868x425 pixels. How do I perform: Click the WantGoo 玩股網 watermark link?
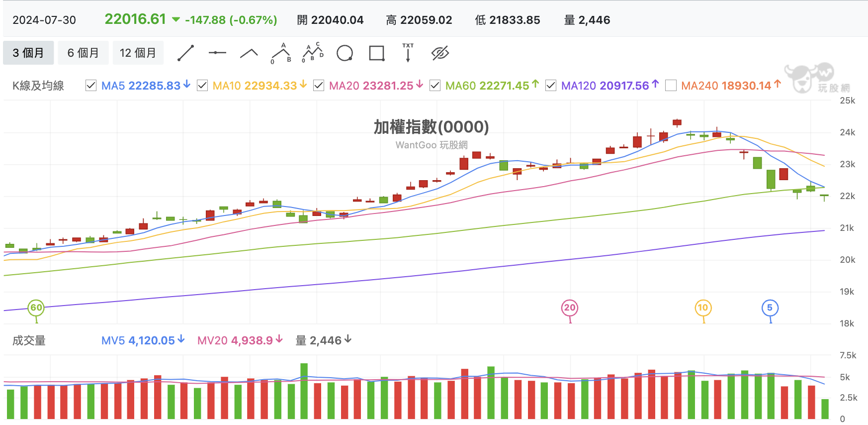(432, 145)
